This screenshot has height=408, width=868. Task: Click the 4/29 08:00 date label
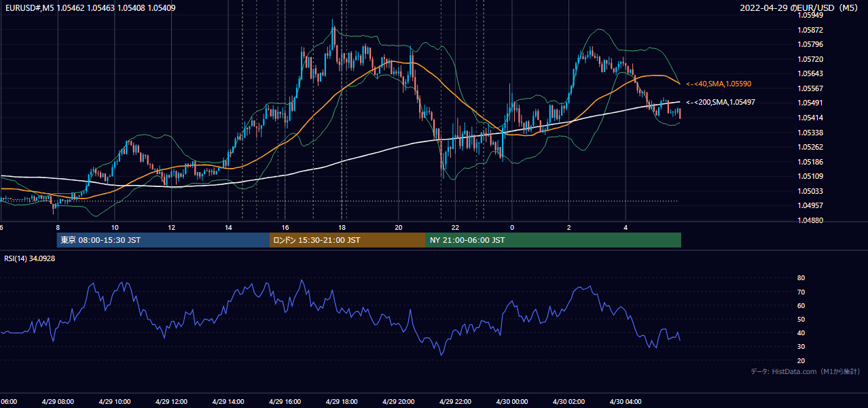(x=58, y=401)
